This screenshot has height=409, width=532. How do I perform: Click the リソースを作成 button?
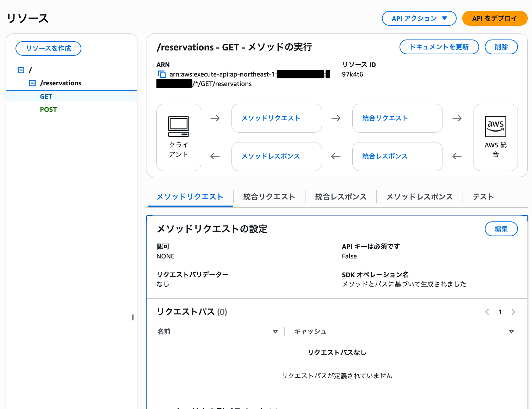pos(48,49)
